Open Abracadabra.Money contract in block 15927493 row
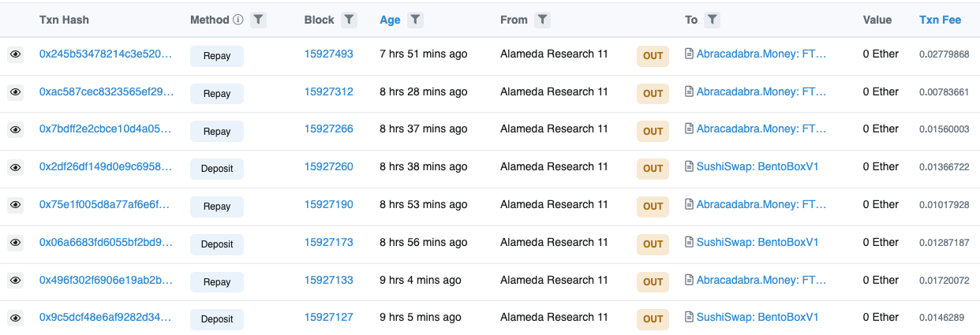This screenshot has width=980, height=335. coord(761,54)
